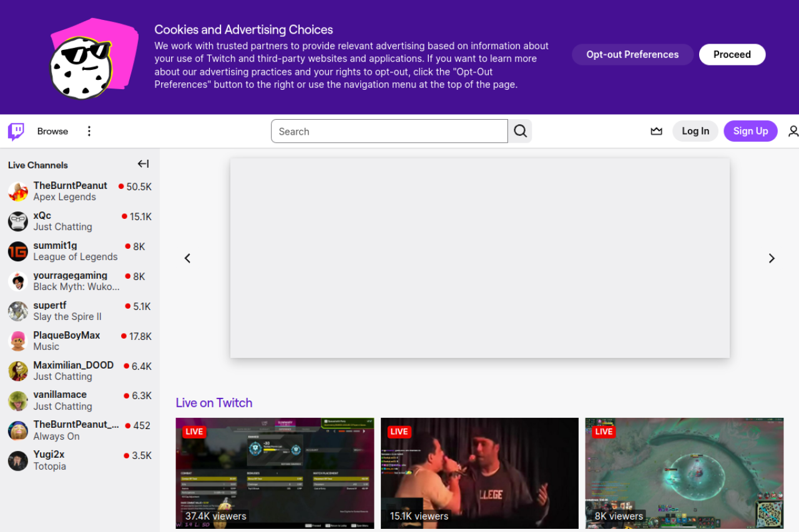The height and width of the screenshot is (532, 799).
Task: Go to previous carousel slide
Action: point(187,258)
